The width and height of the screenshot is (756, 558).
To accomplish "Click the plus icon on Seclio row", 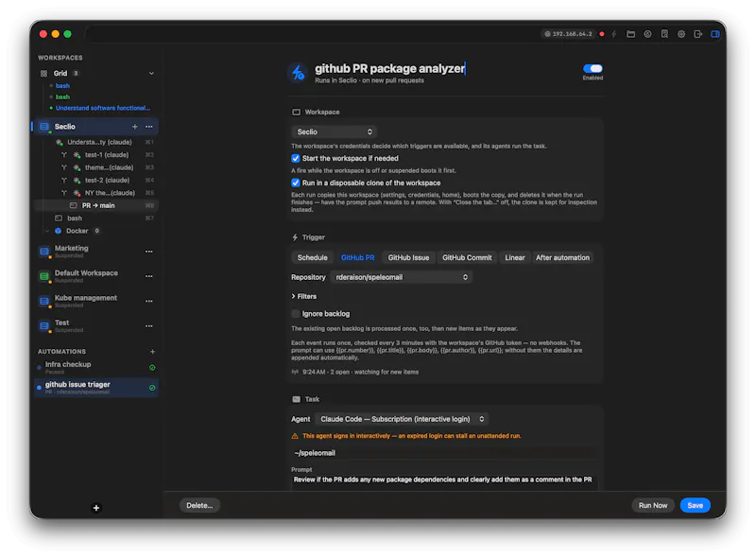I will click(x=135, y=127).
